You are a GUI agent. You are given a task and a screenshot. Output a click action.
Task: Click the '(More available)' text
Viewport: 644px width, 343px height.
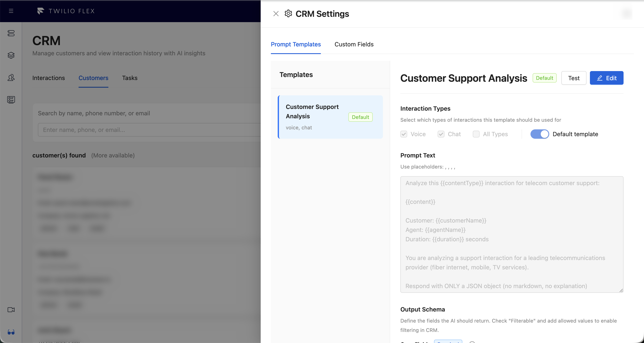[113, 155]
